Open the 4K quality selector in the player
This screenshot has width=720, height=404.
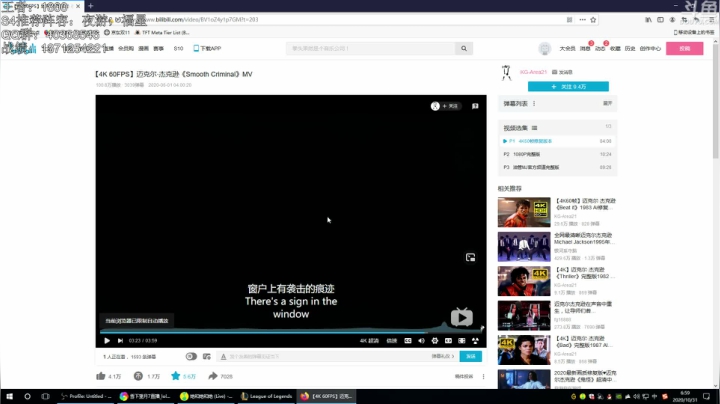(x=369, y=341)
